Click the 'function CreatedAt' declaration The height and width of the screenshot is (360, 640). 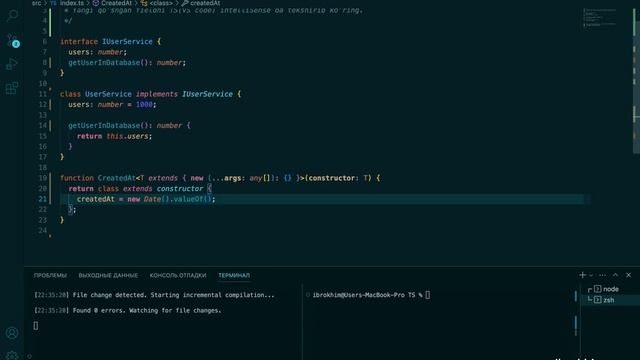point(98,178)
